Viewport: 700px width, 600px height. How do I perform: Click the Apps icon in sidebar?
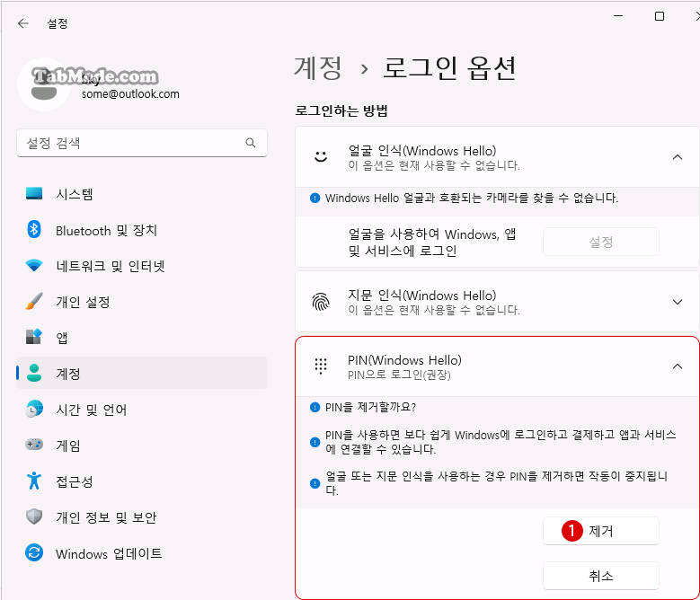click(34, 337)
